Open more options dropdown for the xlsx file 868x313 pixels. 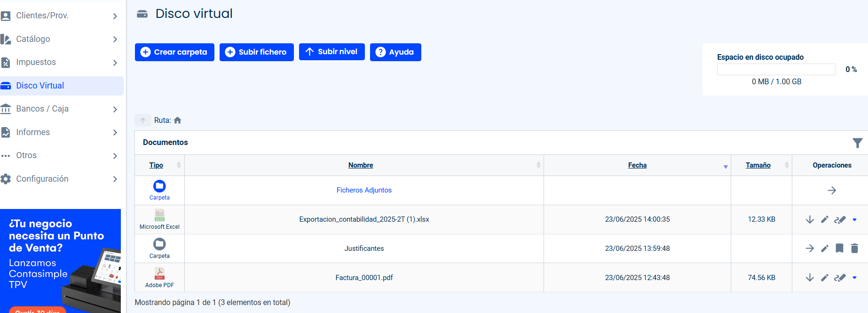854,220
